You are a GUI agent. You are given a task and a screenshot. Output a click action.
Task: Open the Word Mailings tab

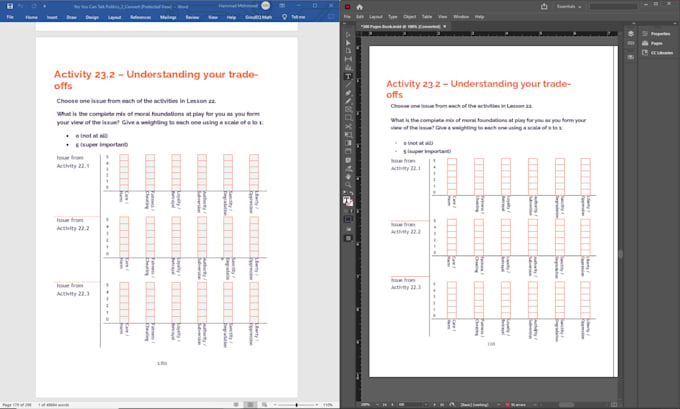pos(168,17)
